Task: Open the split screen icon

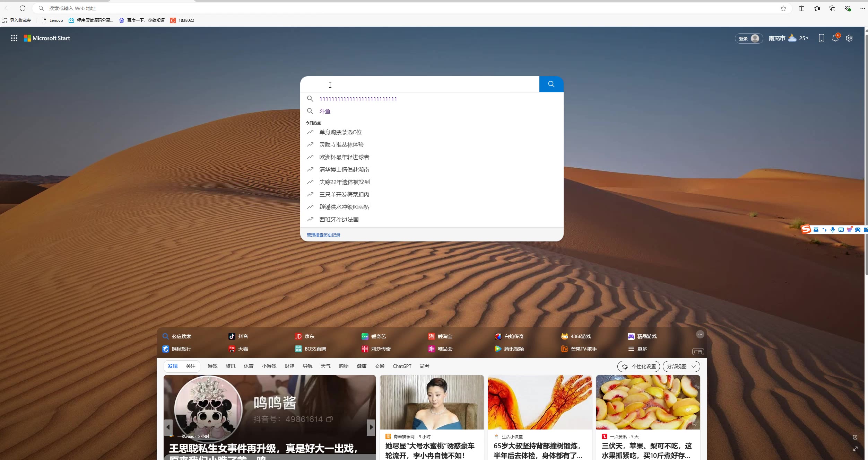Action: click(x=801, y=8)
